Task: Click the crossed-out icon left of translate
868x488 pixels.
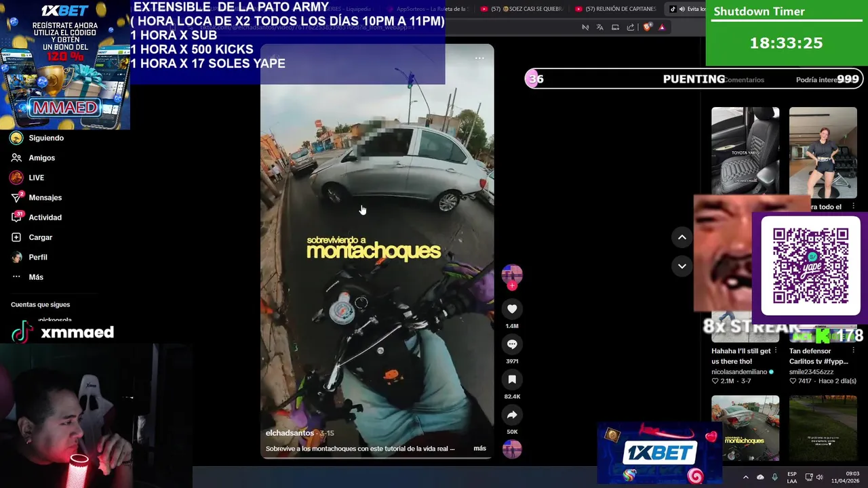Action: [x=585, y=27]
